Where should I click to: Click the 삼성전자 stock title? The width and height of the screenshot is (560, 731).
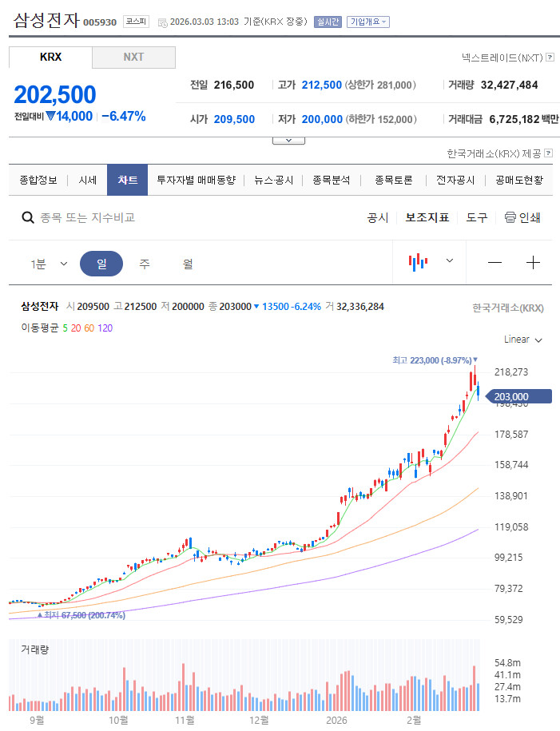pyautogui.click(x=46, y=21)
